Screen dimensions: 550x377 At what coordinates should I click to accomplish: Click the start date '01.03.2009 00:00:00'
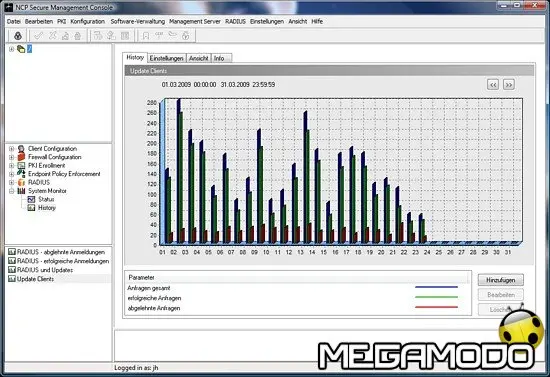[x=189, y=85]
